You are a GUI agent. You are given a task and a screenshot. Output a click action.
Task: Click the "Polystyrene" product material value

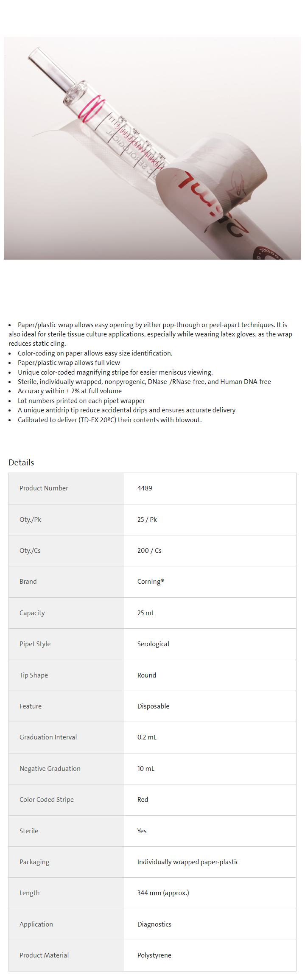point(154,955)
